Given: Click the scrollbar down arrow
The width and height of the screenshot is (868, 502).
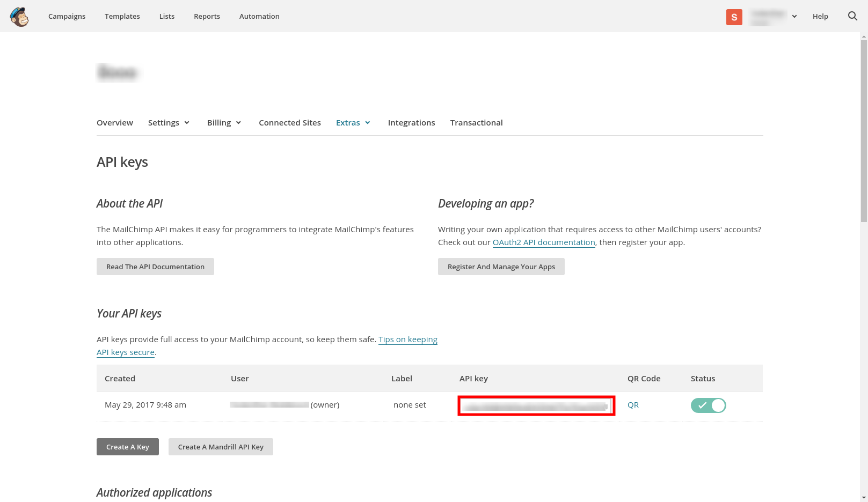Looking at the screenshot, I should pos(864,497).
